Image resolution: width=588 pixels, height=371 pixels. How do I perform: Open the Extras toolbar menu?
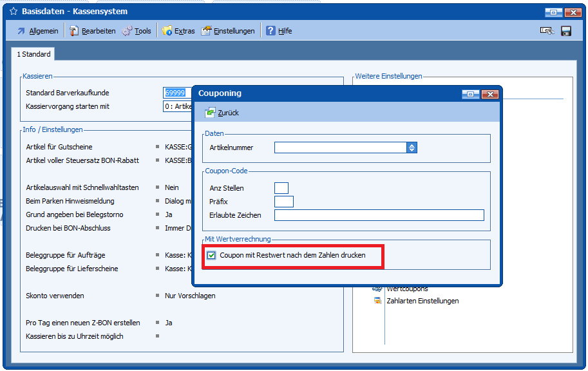(178, 31)
